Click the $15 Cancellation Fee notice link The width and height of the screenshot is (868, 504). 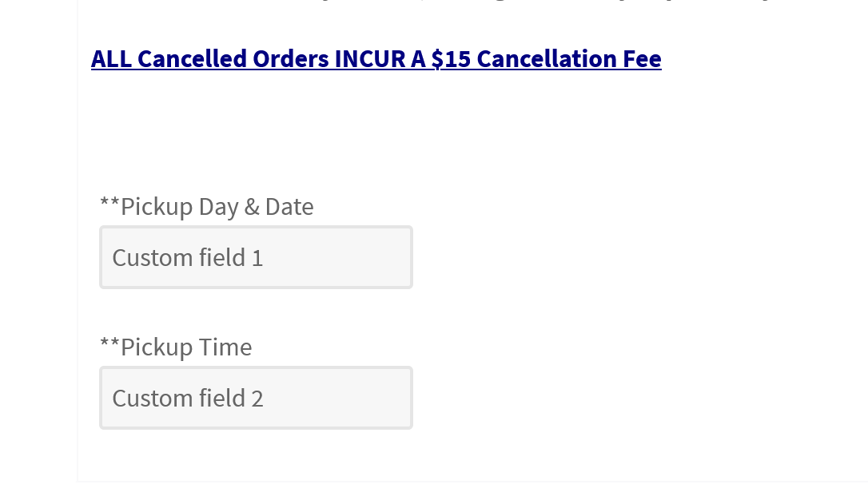[376, 59]
